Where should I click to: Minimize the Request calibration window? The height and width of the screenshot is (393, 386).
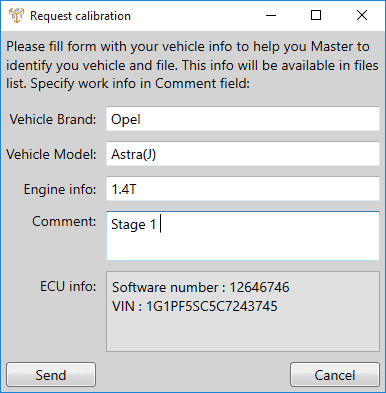point(271,15)
